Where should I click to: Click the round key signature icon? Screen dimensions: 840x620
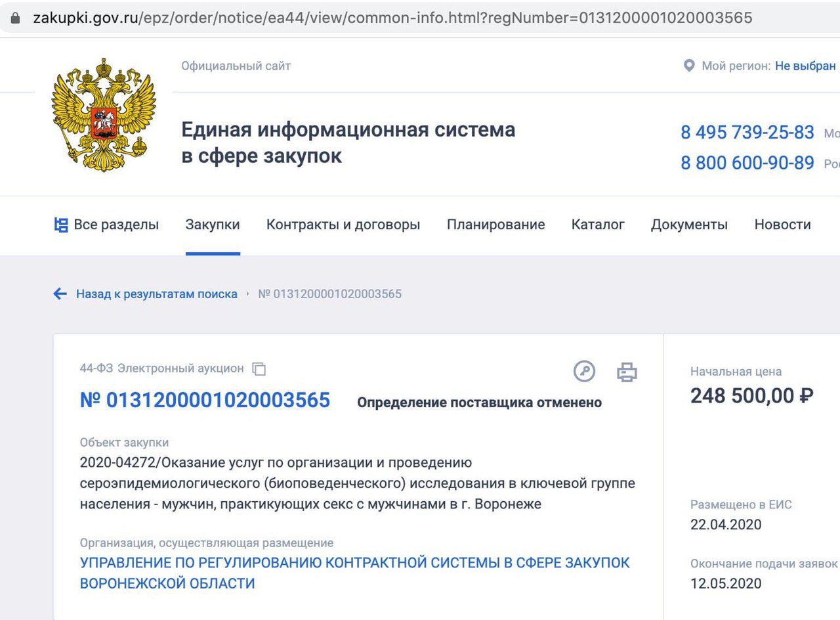point(584,371)
